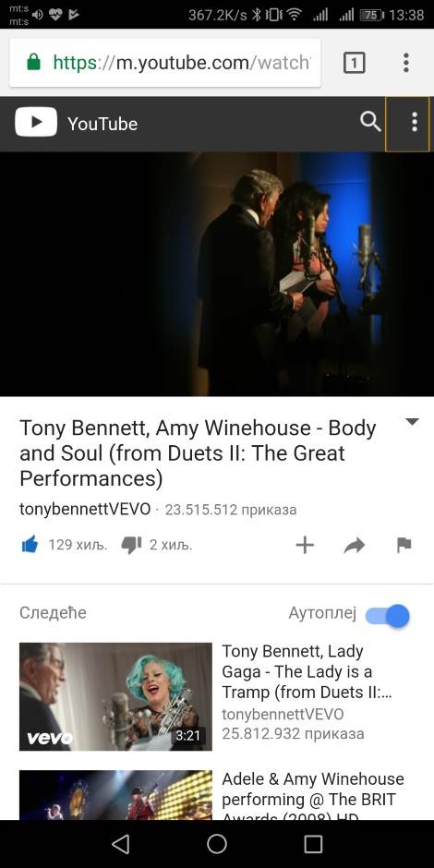Screen dimensions: 434x868
Task: Tap the YouTube search magnifier icon
Action: click(370, 122)
